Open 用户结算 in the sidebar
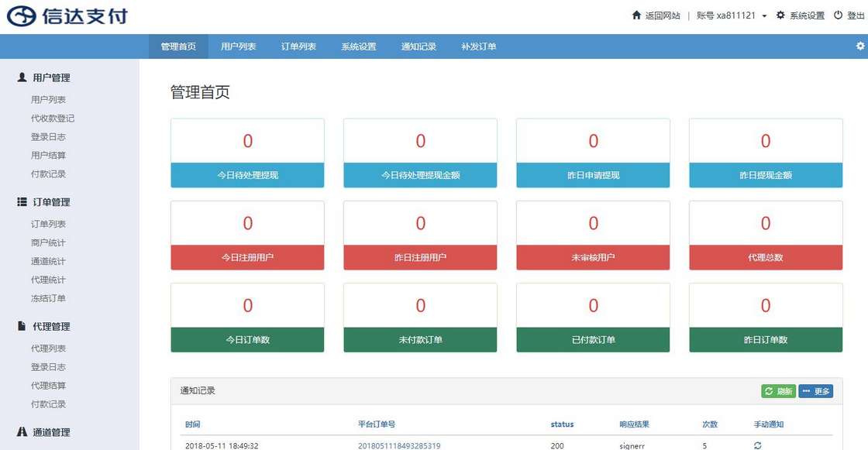 [x=48, y=155]
